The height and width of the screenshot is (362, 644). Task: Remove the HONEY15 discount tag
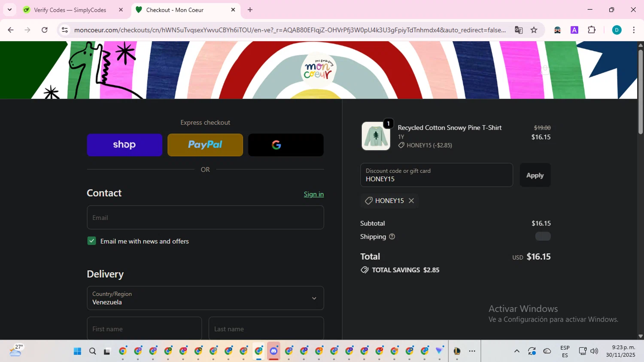coord(411,201)
